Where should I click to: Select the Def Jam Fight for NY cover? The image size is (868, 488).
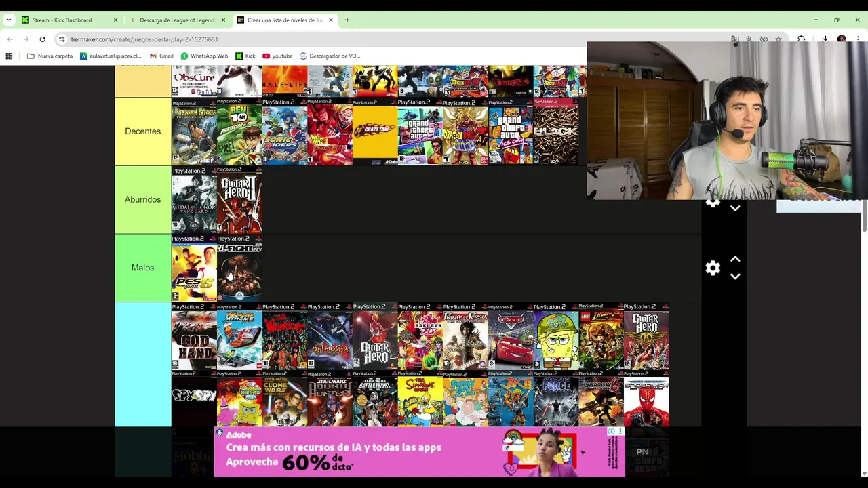(239, 268)
